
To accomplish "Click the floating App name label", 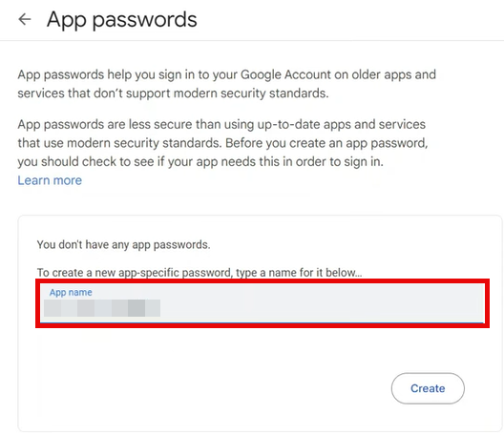I will pyautogui.click(x=71, y=292).
